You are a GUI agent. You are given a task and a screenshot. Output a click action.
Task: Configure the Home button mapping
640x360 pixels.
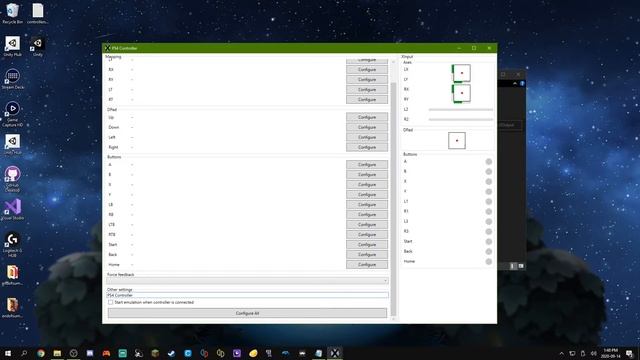coord(367,265)
